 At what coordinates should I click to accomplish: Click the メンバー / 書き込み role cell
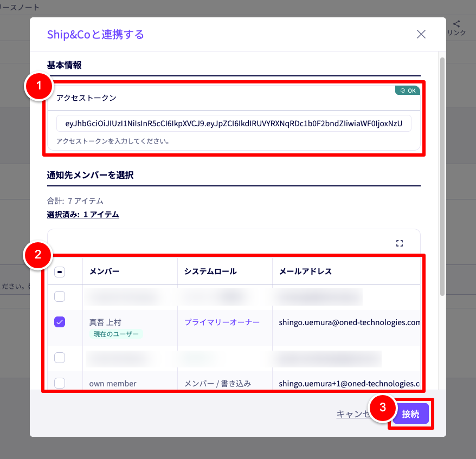[x=217, y=384]
